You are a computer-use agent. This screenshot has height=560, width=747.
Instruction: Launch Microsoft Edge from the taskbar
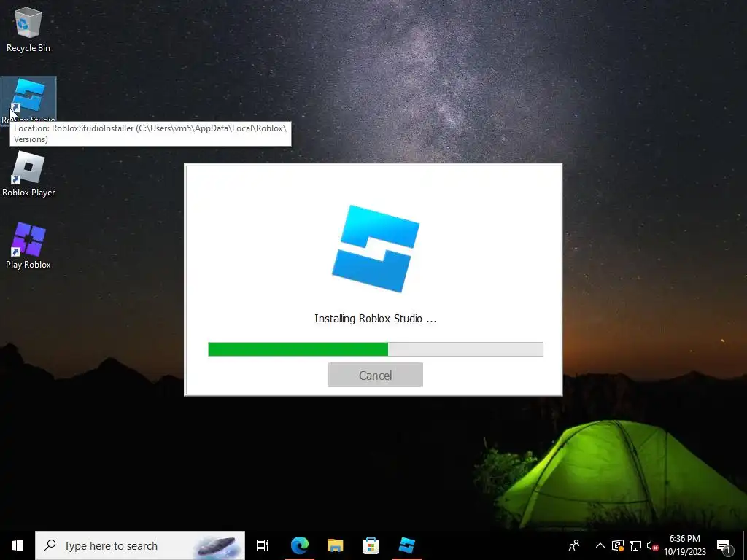click(x=300, y=545)
